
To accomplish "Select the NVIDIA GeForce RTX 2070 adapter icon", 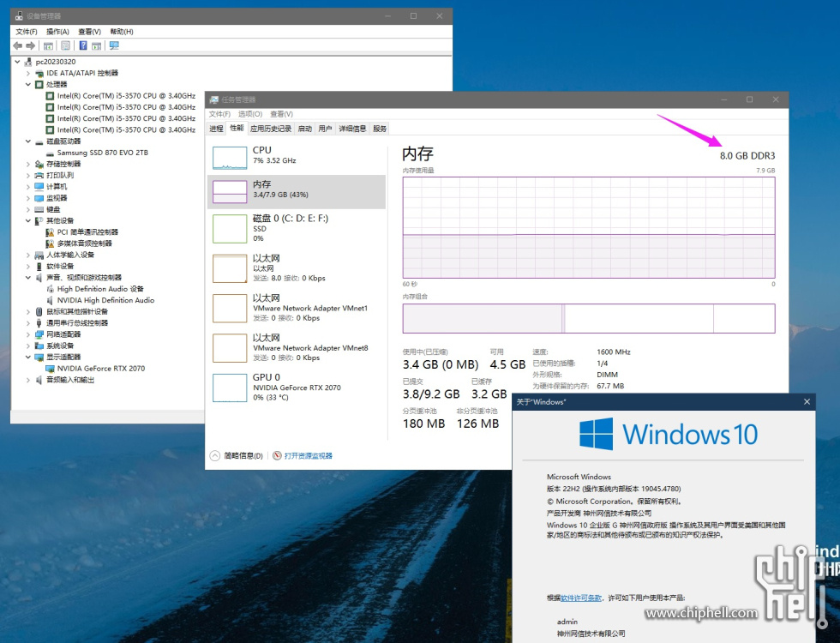I will tap(50, 369).
